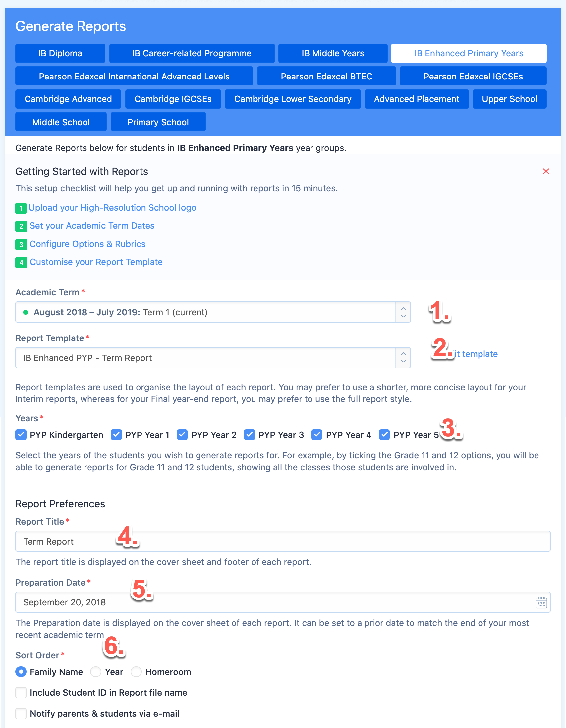Image resolution: width=566 pixels, height=728 pixels.
Task: Open Set your Academic Term Dates link
Action: 92,226
